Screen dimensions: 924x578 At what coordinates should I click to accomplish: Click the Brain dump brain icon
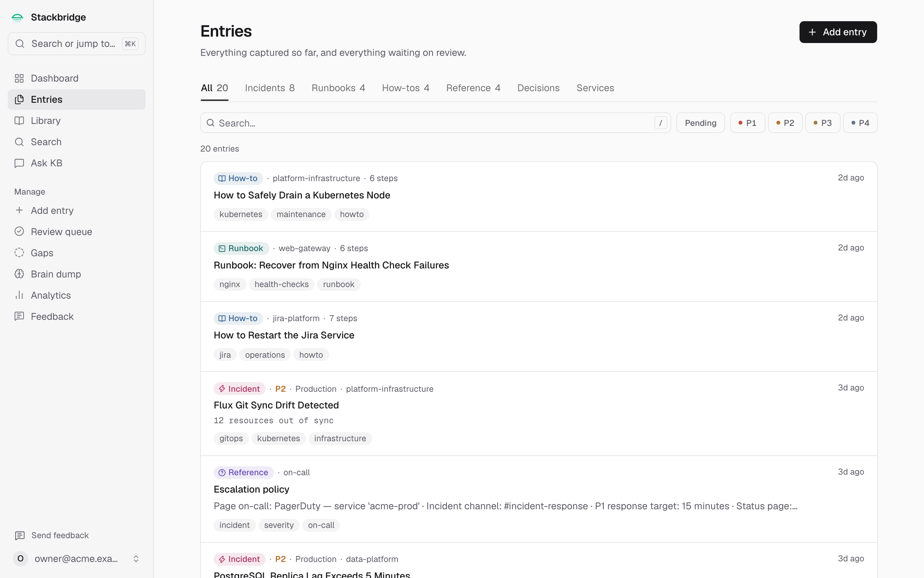click(x=19, y=274)
